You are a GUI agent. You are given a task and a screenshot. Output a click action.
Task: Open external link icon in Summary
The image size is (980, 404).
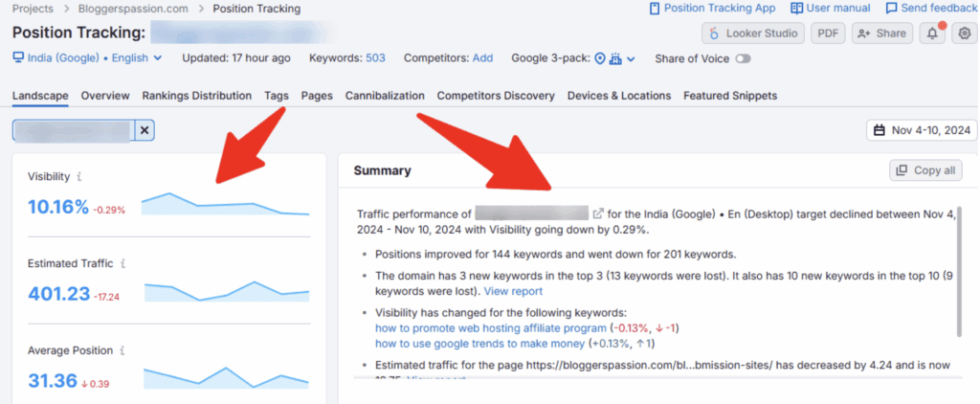click(x=598, y=213)
